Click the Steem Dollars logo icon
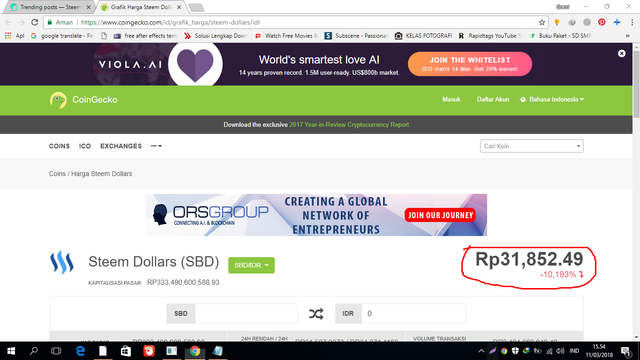This screenshot has height=360, width=640. 62,262
